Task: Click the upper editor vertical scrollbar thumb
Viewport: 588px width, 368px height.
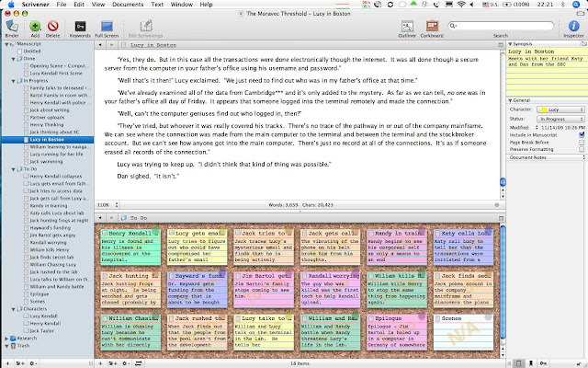Action: (x=503, y=182)
